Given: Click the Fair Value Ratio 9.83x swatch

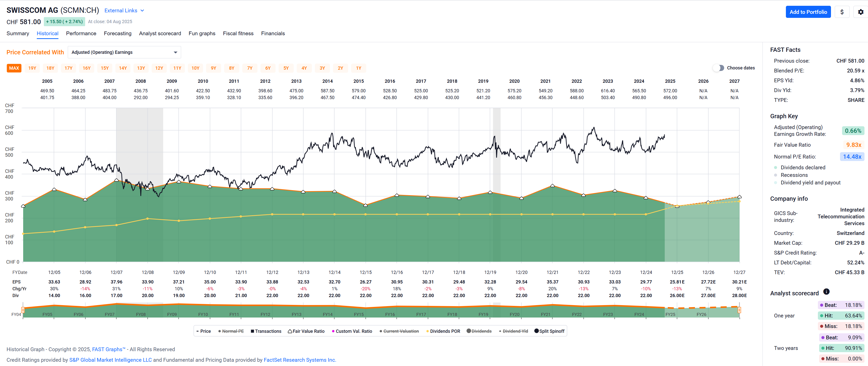Looking at the screenshot, I should (x=853, y=145).
